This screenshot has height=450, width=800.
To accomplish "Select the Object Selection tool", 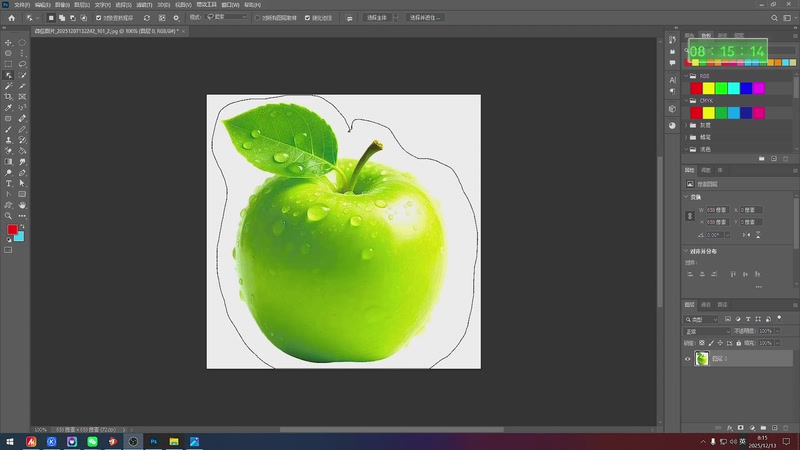I will pos(8,75).
